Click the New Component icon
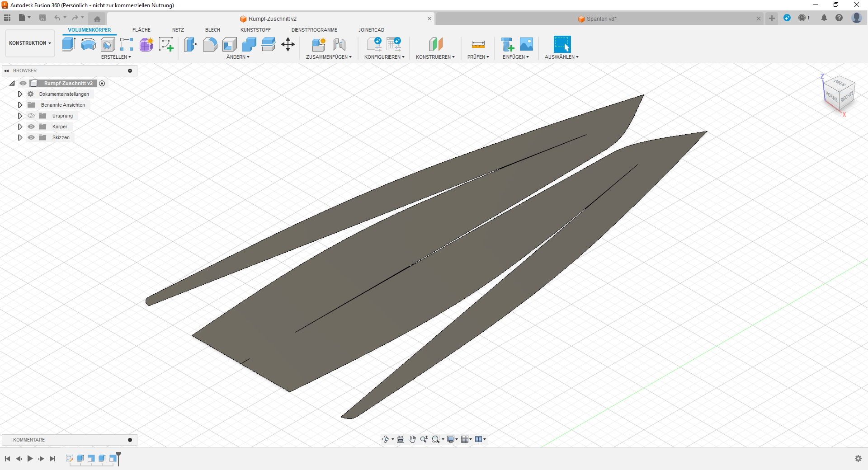Screen dimensions: 868x470 (x=319, y=44)
